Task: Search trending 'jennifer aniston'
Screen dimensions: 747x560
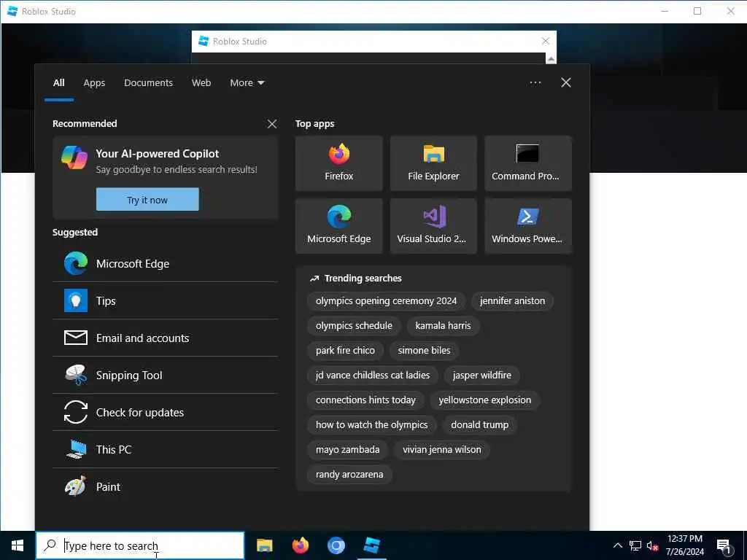Action: point(512,301)
